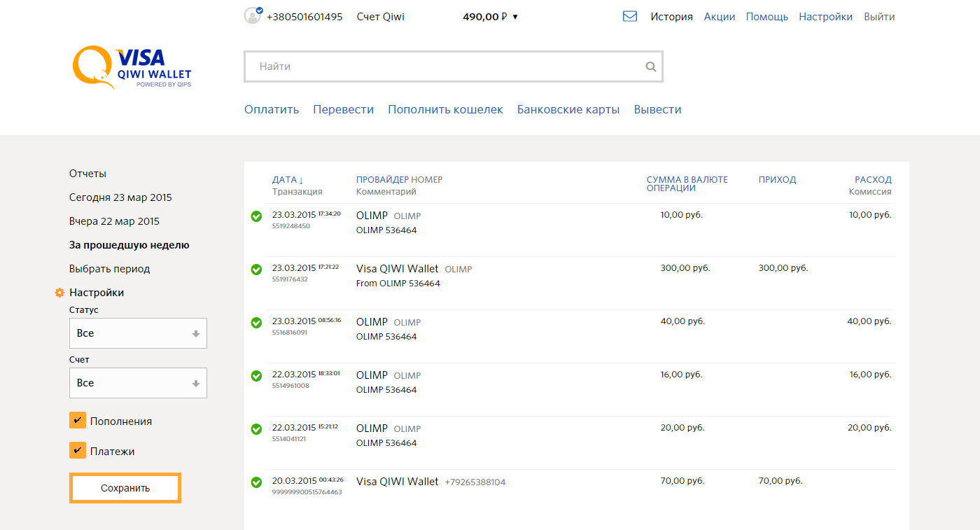Click the 490,00 ₽ balance amount
980x530 pixels.
click(484, 17)
